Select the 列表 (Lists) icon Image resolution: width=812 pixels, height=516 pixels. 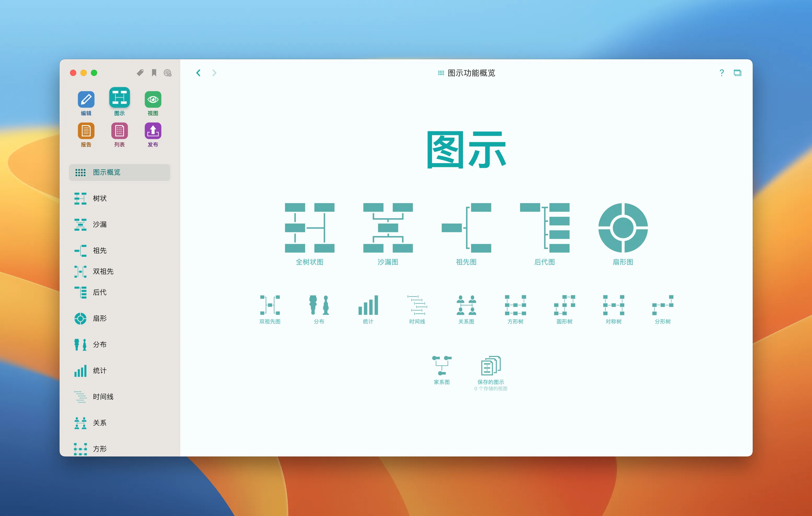click(120, 132)
